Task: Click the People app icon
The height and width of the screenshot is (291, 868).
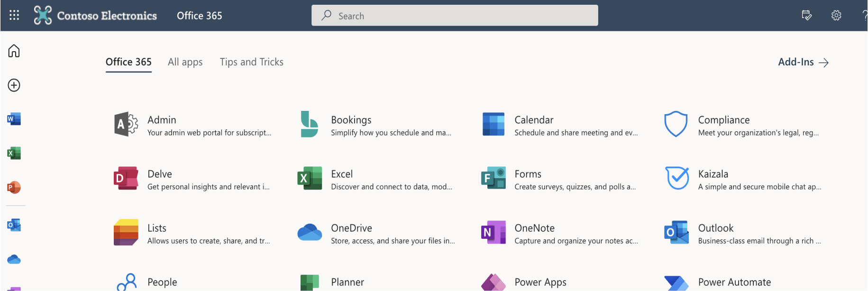Action: [127, 282]
